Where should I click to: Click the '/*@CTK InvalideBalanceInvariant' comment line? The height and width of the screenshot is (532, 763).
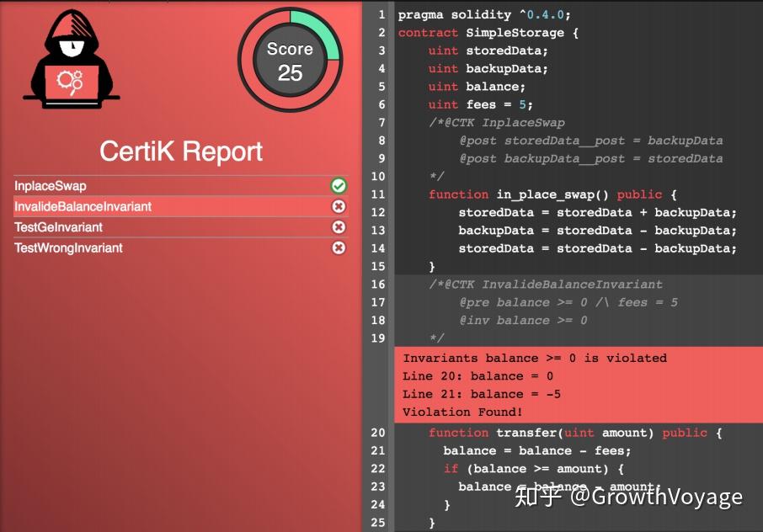click(546, 285)
